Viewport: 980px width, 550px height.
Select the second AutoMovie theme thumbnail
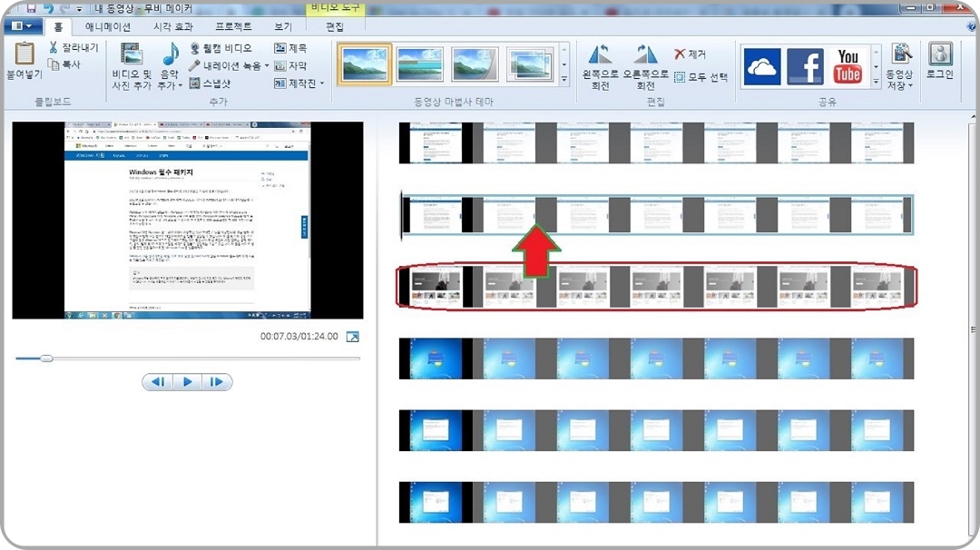419,64
